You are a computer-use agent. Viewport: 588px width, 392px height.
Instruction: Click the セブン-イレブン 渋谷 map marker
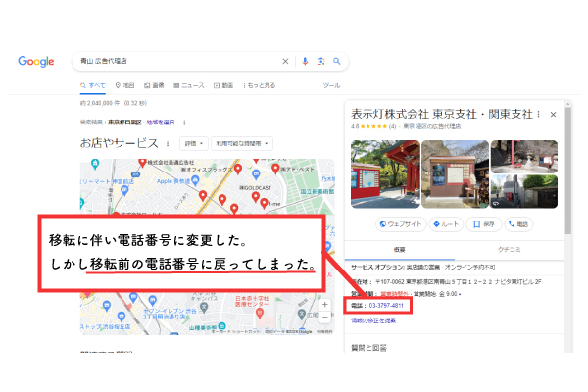pyautogui.click(x=152, y=300)
